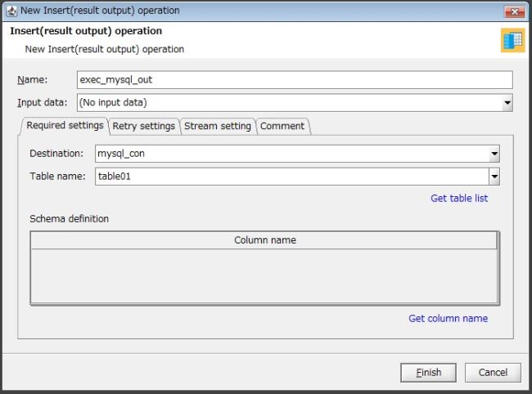Click the 'Get column name' link

(448, 319)
